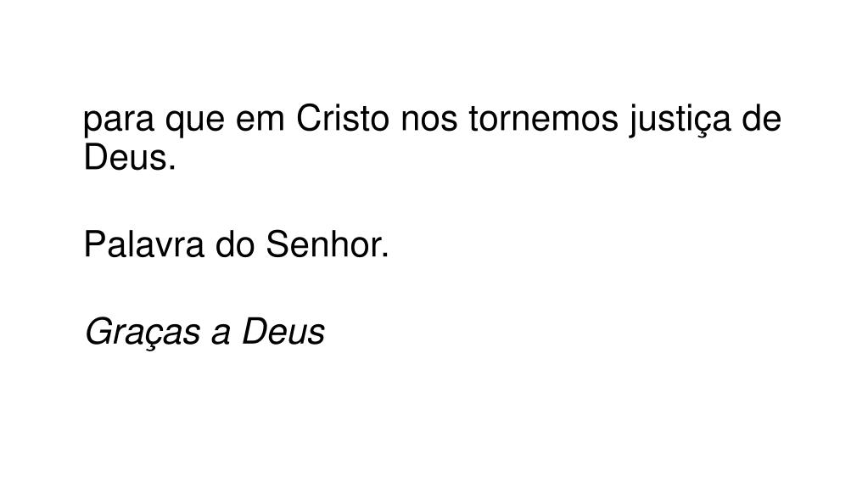868x488 pixels.
Task: Click the period after non-italic "Deus"
Action: tap(172, 167)
